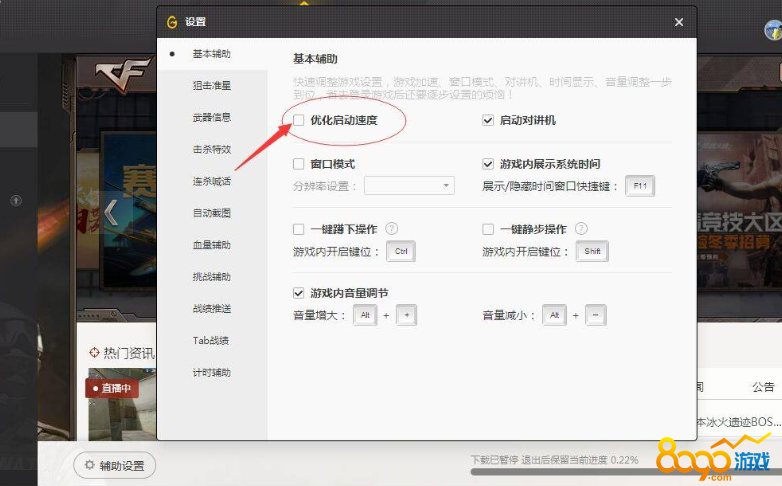Click the settings dialog G logo
The width and height of the screenshot is (782, 486).
tap(172, 22)
